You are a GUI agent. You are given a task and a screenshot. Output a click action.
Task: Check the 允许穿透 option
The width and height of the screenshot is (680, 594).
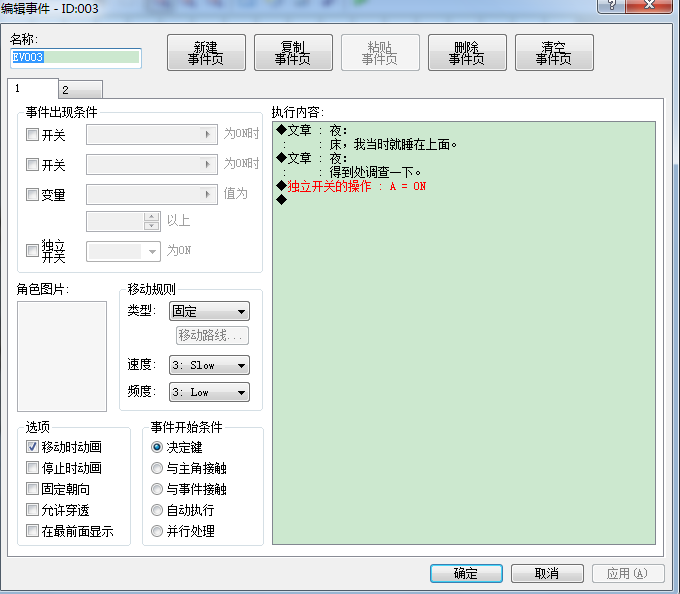[33, 509]
